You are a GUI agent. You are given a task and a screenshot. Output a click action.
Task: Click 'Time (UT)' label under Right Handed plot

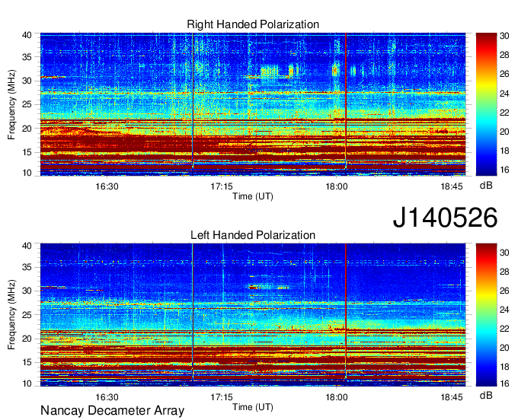[x=253, y=196]
